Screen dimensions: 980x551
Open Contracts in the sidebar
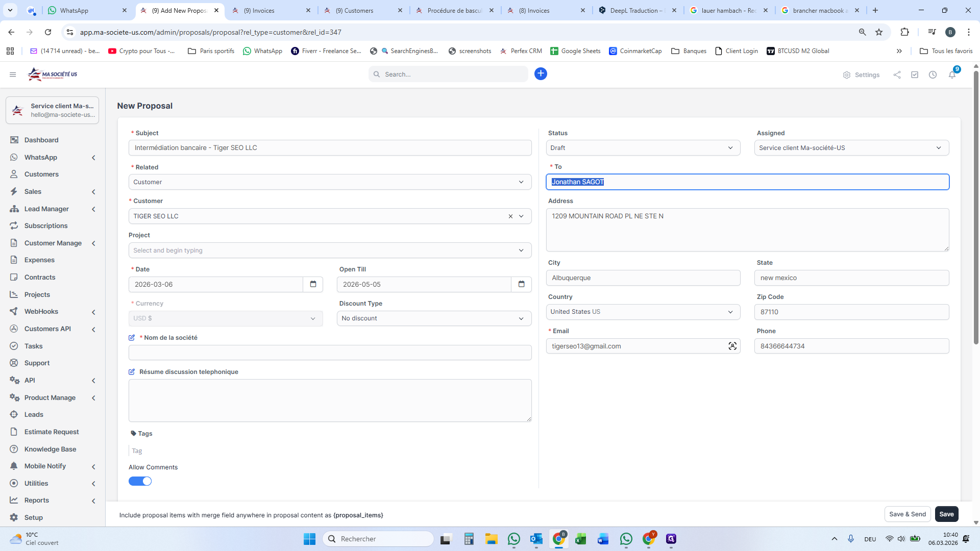40,277
